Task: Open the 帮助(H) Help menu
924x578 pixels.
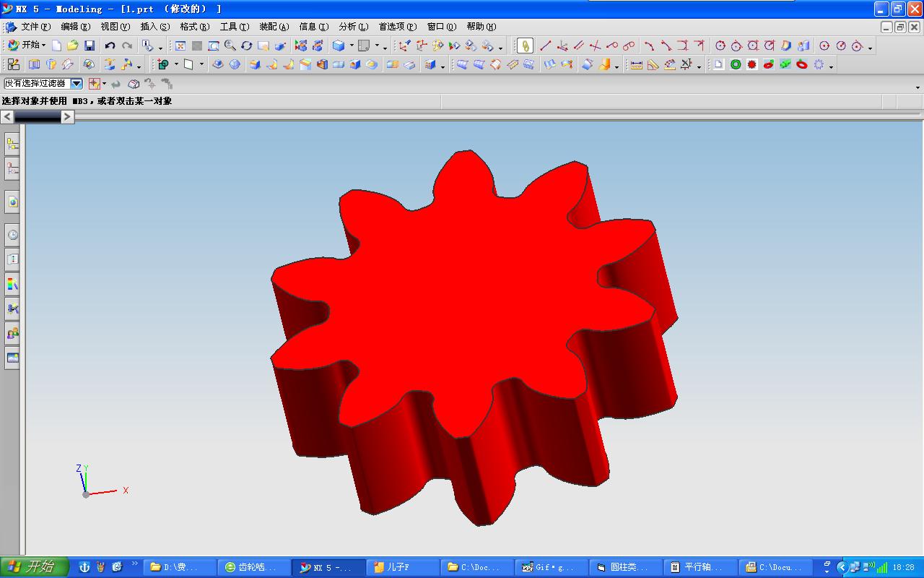Action: click(481, 27)
